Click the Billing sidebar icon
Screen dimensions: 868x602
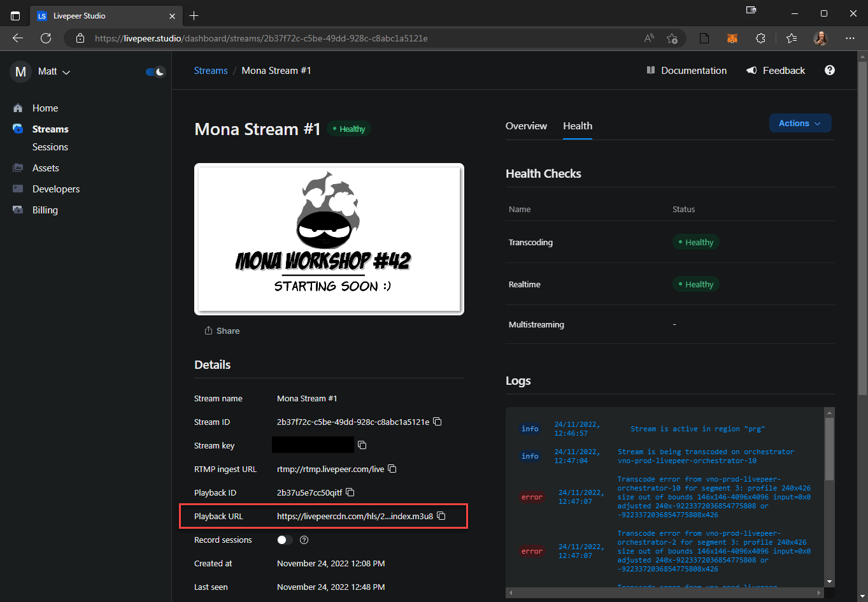(18, 210)
